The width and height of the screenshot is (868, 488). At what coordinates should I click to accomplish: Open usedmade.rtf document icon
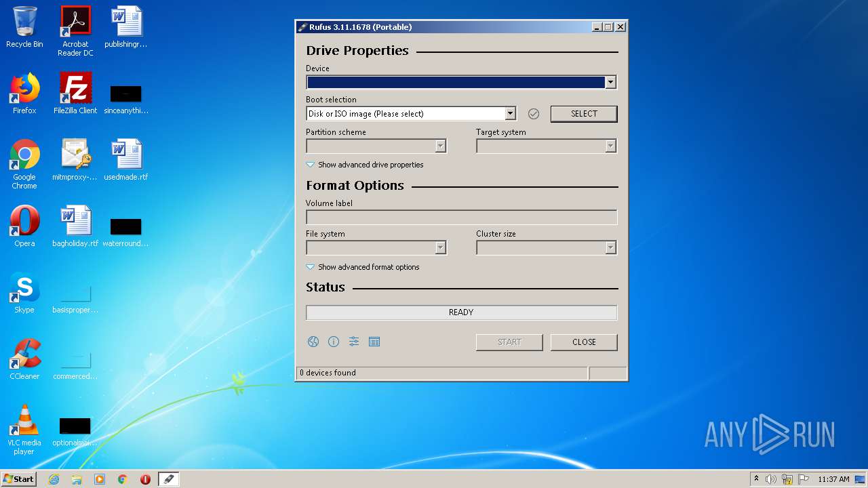126,160
